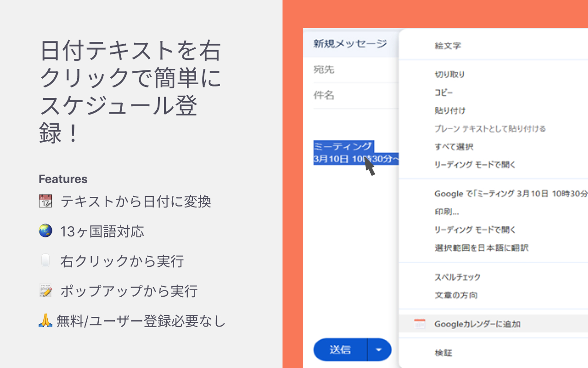This screenshot has width=588, height=368.
Task: Choose コピー in the context menu
Action: tap(444, 92)
